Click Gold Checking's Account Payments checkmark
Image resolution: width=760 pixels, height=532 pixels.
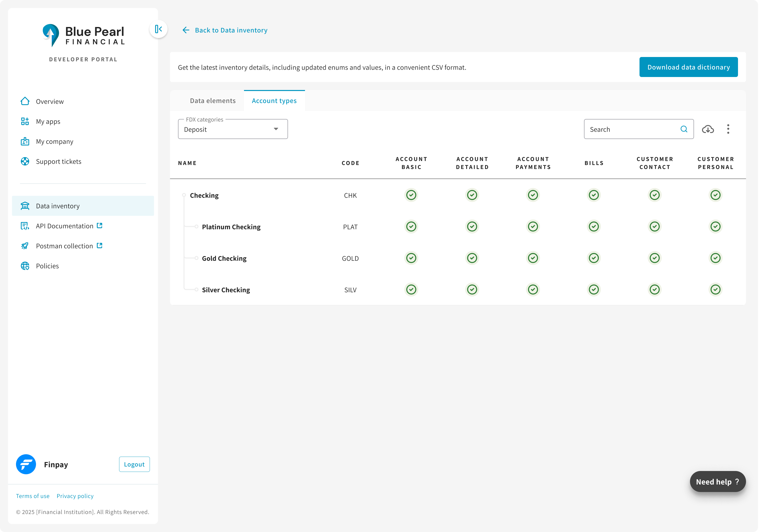533,258
